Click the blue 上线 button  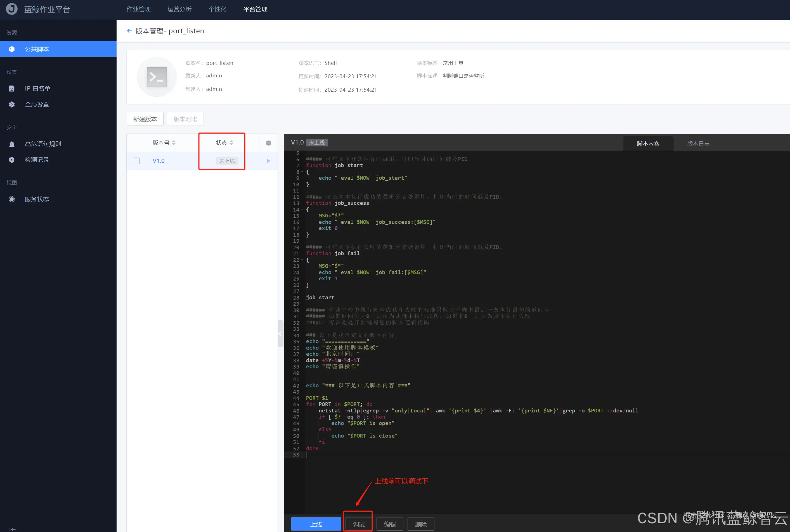coord(316,524)
